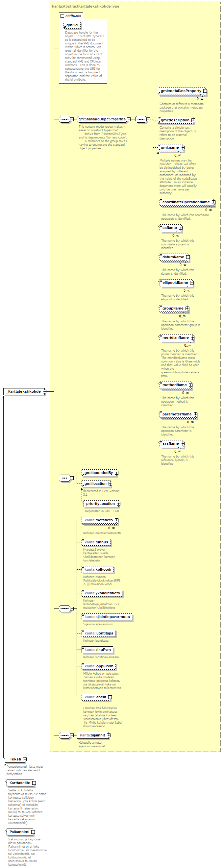Expand coordinateOperationName plus box
Image resolution: width=224 pixels, height=868 pixels.
coord(213,202)
